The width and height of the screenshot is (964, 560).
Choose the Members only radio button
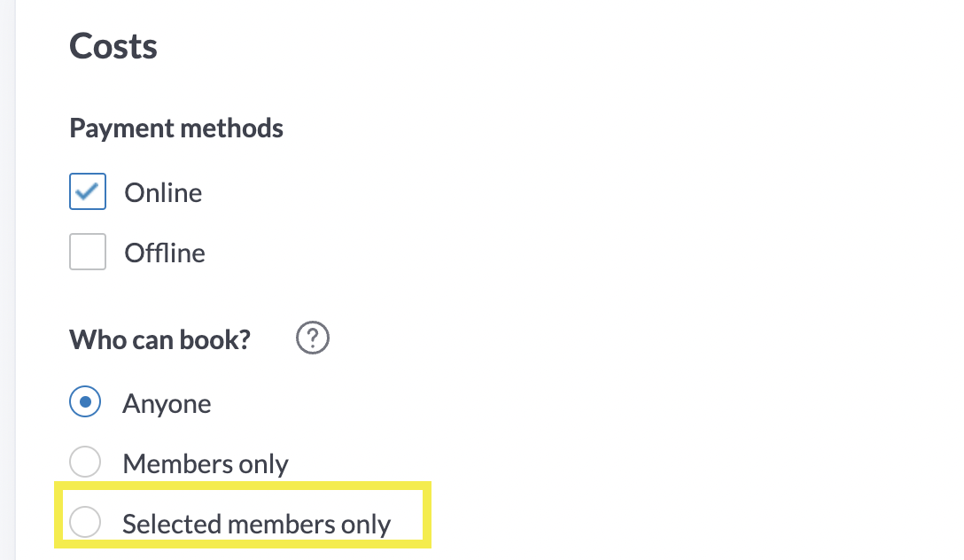(x=85, y=463)
